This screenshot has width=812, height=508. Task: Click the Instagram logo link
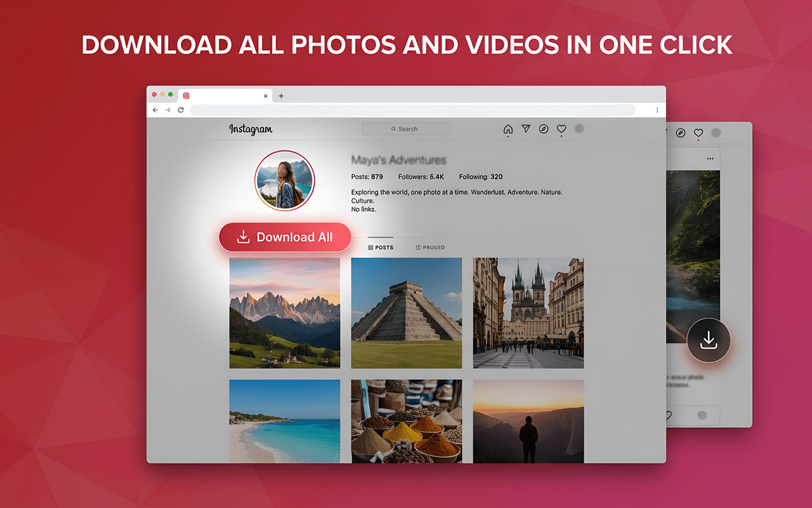click(251, 130)
